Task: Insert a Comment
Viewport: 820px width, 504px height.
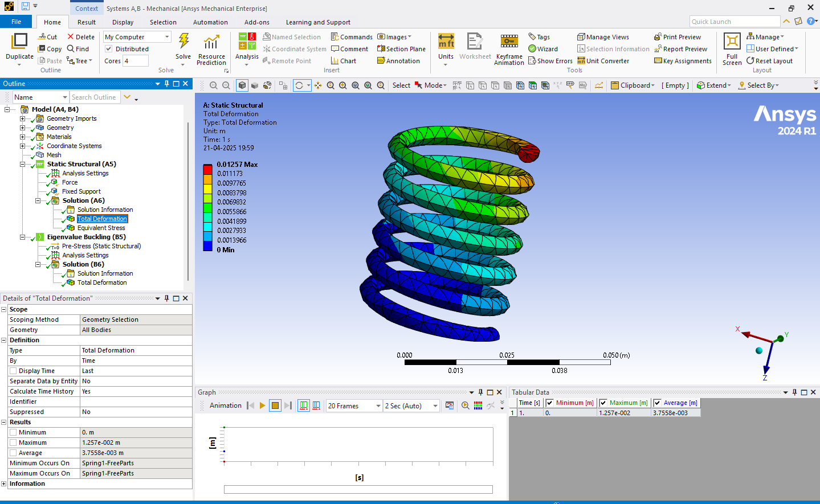Action: [x=349, y=49]
